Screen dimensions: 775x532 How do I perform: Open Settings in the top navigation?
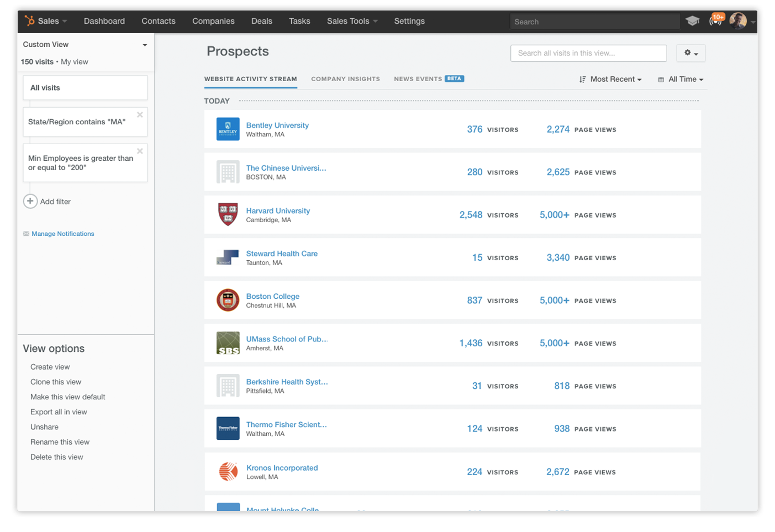(409, 21)
